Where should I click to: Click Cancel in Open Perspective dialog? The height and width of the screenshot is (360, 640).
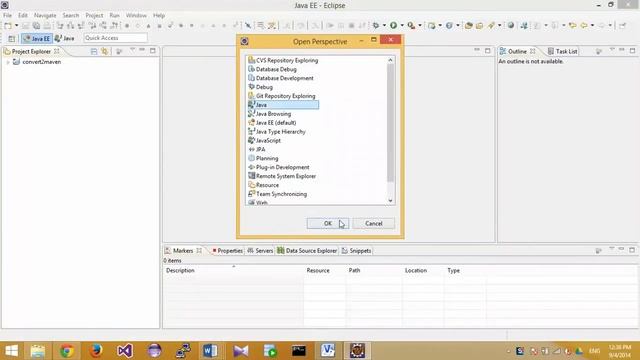click(373, 224)
